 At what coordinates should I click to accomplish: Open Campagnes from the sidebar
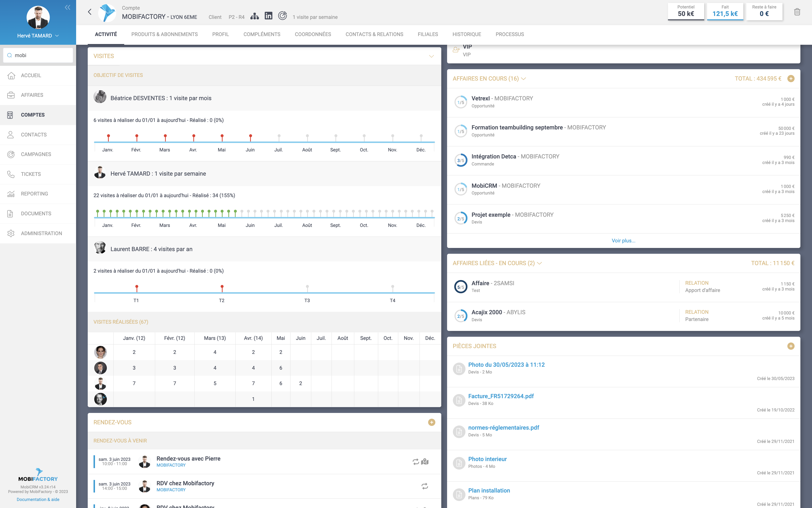[x=38, y=154]
